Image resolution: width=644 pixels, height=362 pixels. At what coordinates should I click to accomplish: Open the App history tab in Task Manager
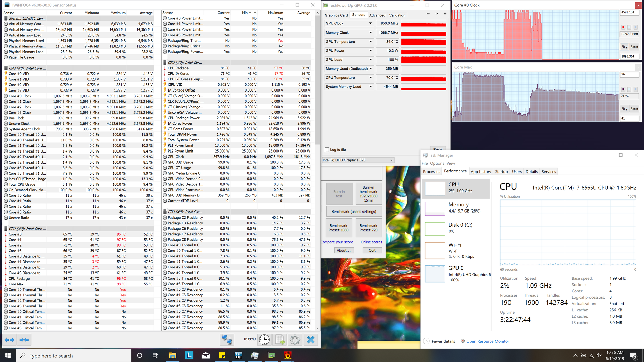[x=480, y=172]
